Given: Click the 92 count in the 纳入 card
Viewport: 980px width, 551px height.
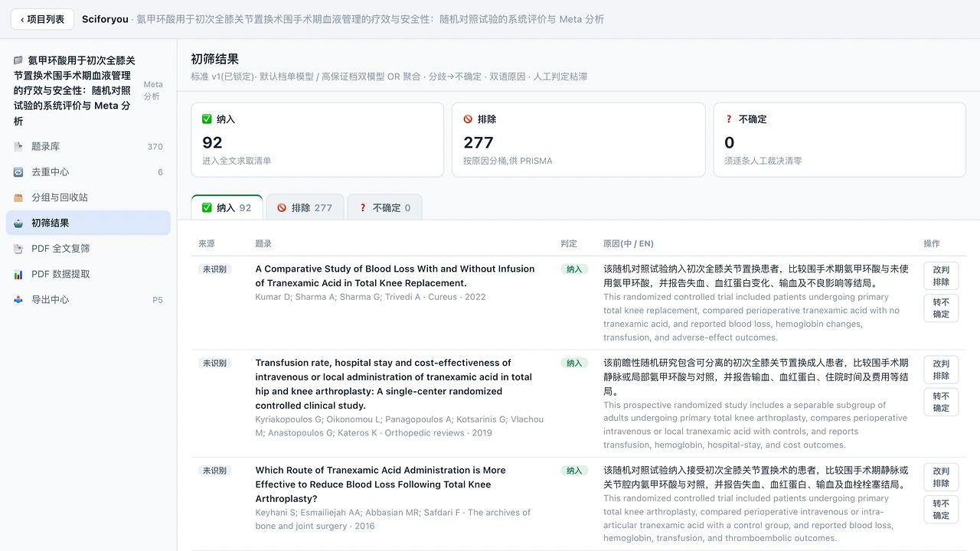Looking at the screenshot, I should [212, 142].
